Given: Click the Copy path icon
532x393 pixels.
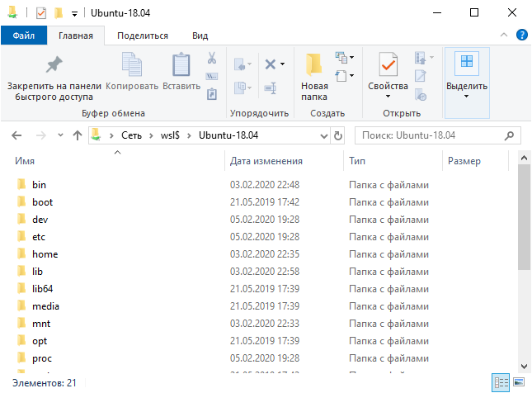Looking at the screenshot, I should 212,76.
